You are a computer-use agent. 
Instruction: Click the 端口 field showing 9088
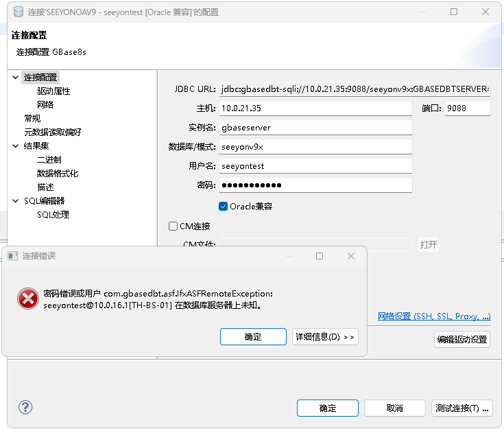point(468,108)
